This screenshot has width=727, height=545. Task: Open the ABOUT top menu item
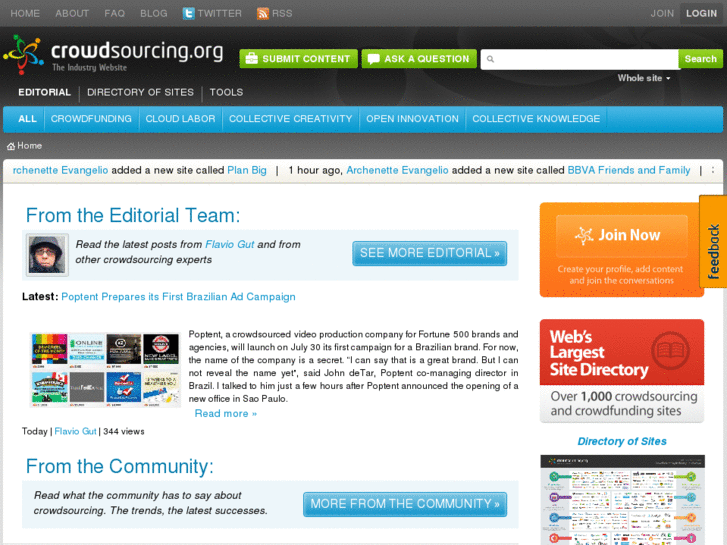coord(72,13)
